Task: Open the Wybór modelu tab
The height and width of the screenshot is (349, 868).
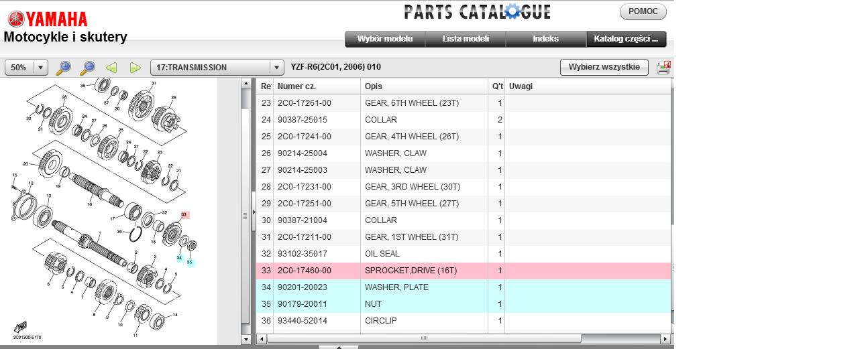Action: [385, 39]
